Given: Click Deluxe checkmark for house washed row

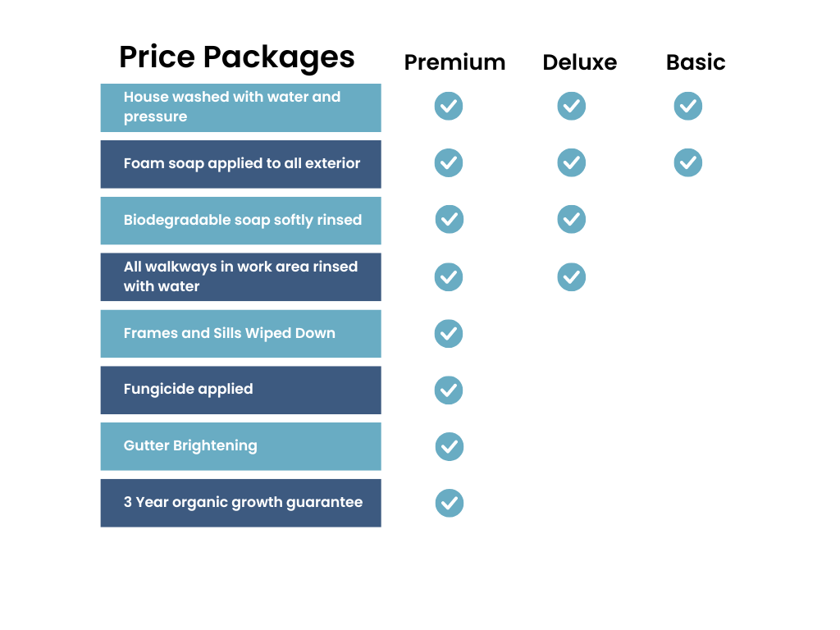Looking at the screenshot, I should click(572, 106).
